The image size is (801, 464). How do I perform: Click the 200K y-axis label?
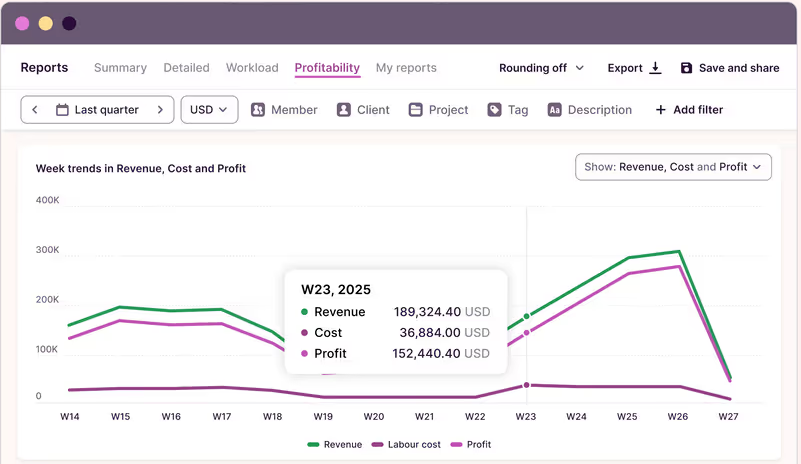(48, 300)
